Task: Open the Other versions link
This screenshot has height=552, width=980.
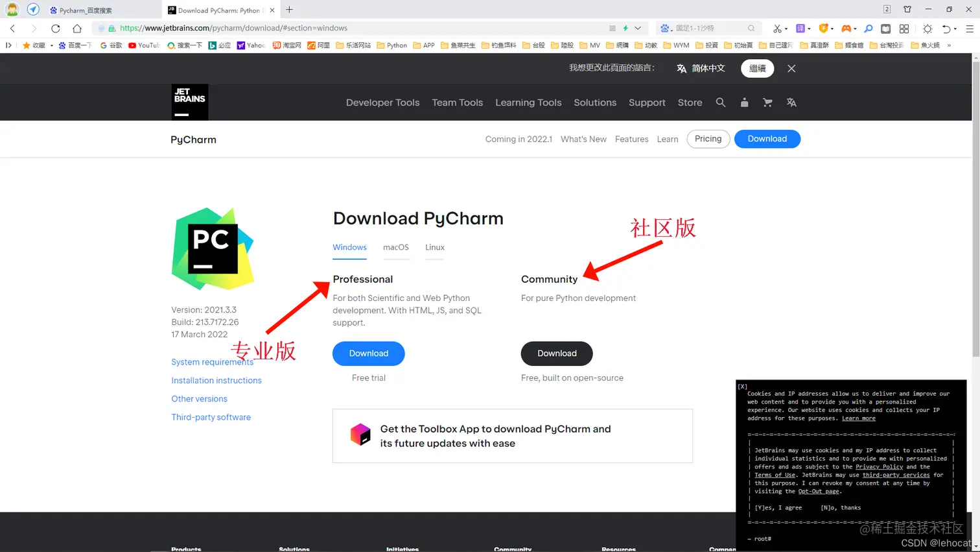Action: pyautogui.click(x=199, y=399)
